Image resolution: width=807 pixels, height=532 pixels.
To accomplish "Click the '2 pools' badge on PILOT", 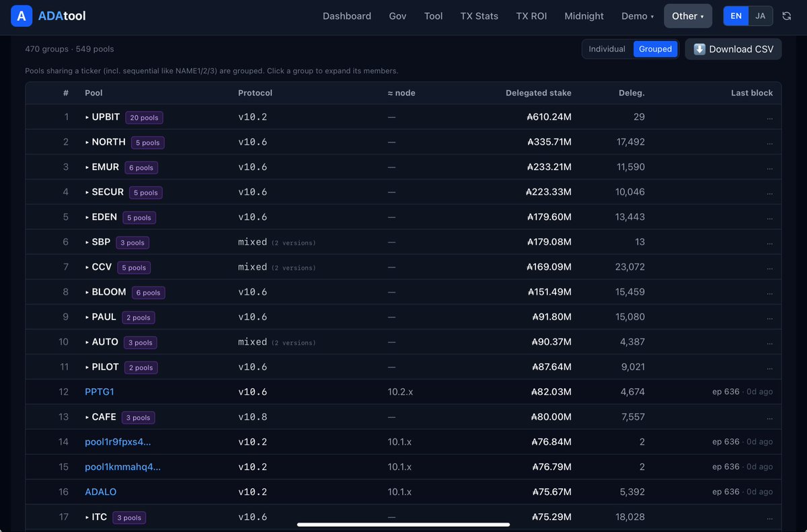I will coord(141,367).
